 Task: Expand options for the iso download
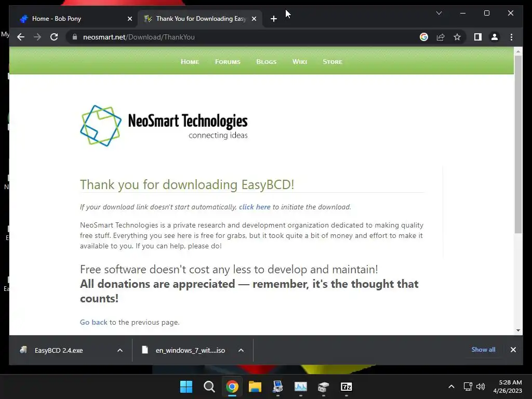click(x=241, y=350)
